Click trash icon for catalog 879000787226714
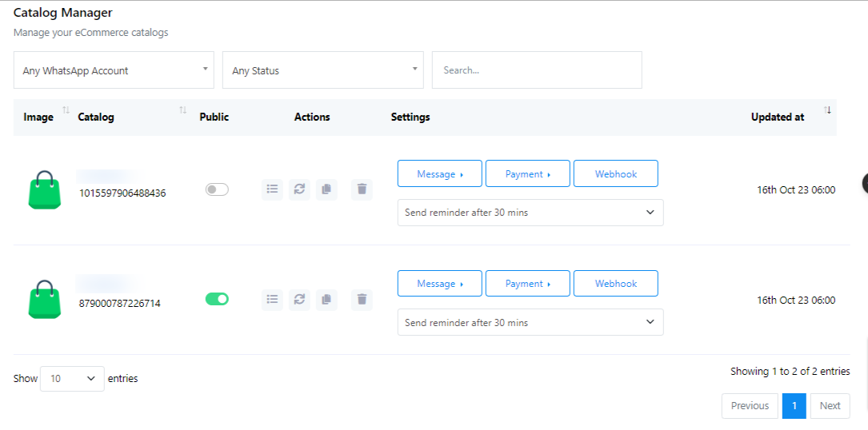This screenshot has width=868, height=430. 362,299
